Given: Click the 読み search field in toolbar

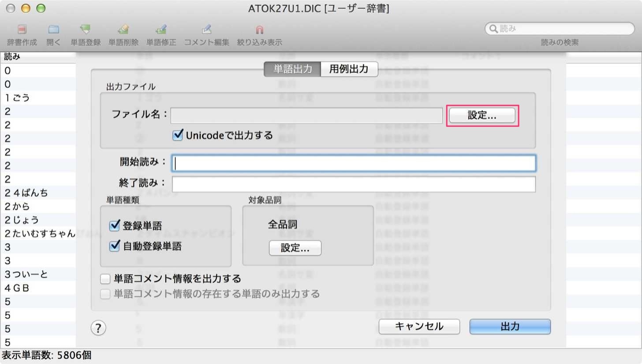Looking at the screenshot, I should [x=560, y=29].
